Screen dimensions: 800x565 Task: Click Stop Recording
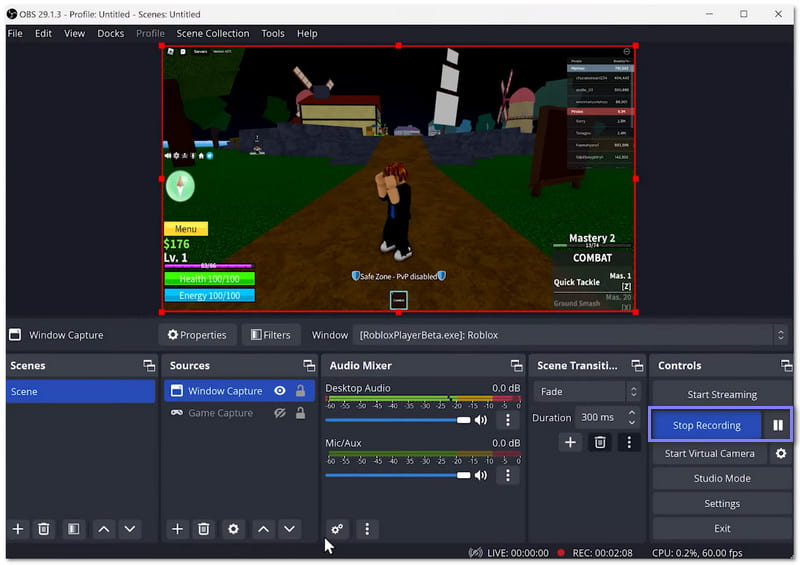(706, 425)
